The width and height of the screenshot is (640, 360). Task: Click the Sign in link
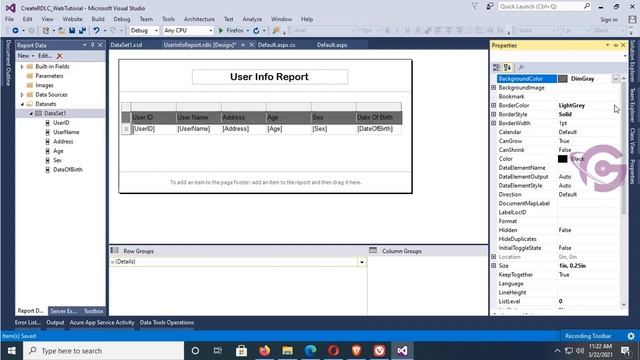point(609,20)
